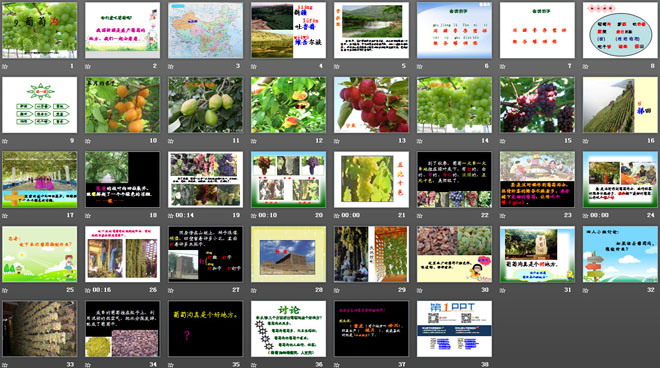Click the animation star icon under slide 24
The image size is (660, 368).
pyautogui.click(x=586, y=216)
